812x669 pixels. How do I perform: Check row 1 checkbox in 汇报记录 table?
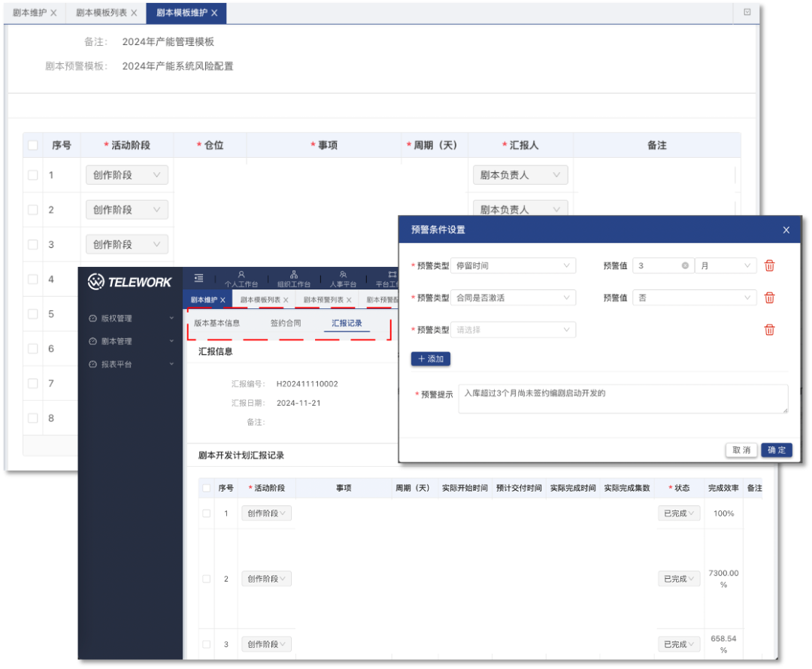point(207,513)
